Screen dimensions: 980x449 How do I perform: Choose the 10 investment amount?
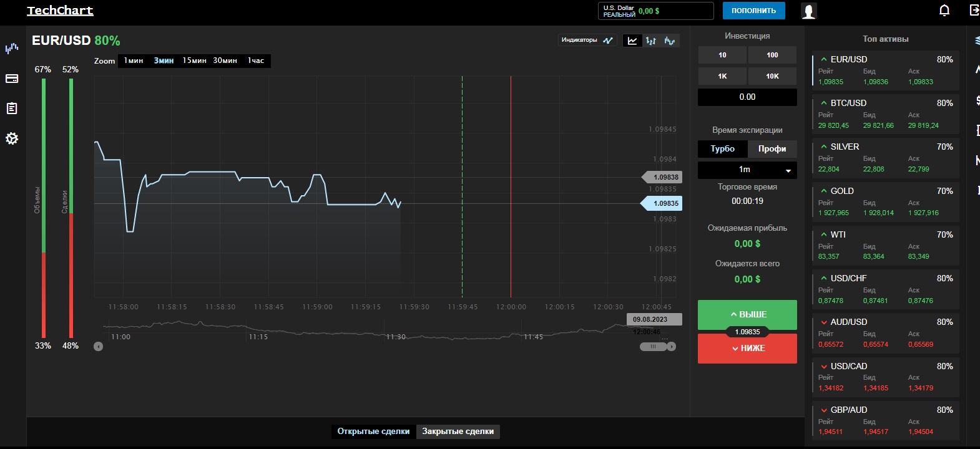[x=722, y=55]
